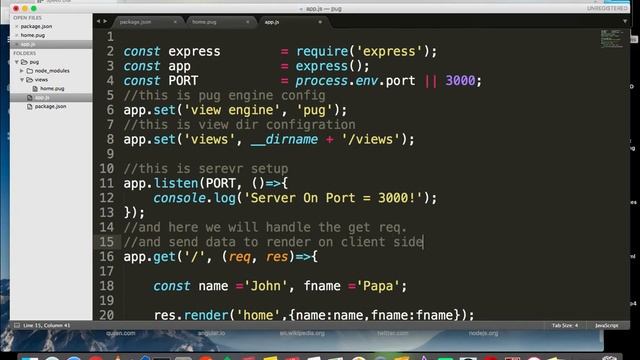Click the 'const app' declaration line

pos(246,66)
